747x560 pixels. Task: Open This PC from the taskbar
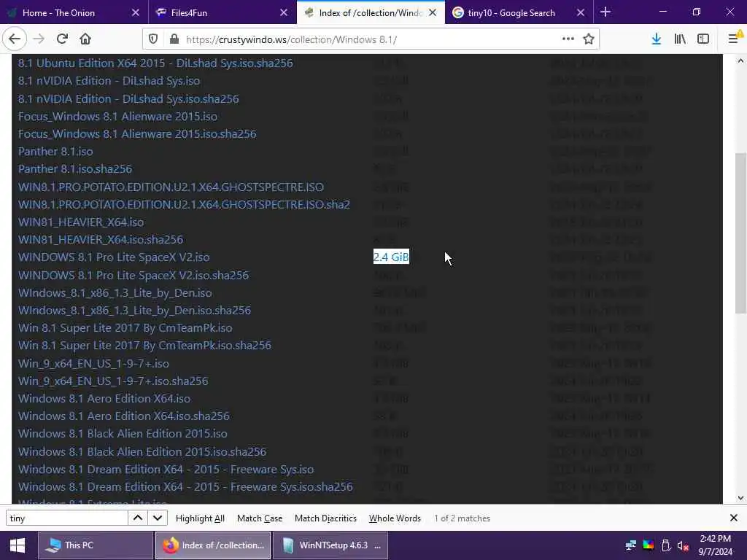pyautogui.click(x=96, y=545)
